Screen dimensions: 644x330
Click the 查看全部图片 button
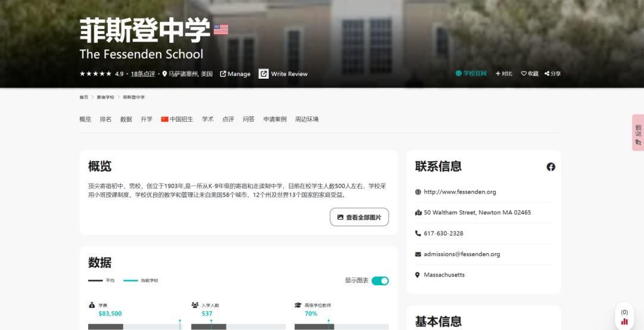click(x=360, y=217)
